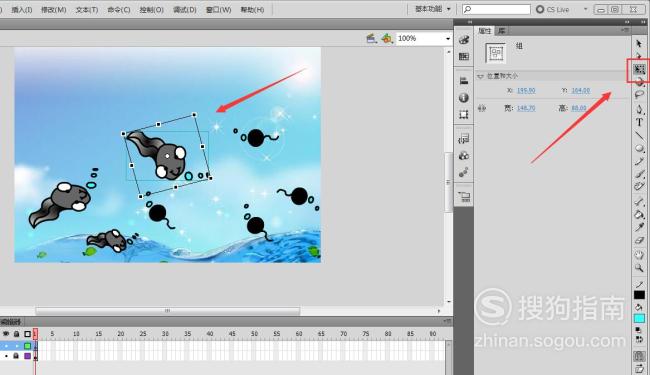Select the Text tool
This screenshot has height=375, width=650.
(639, 122)
